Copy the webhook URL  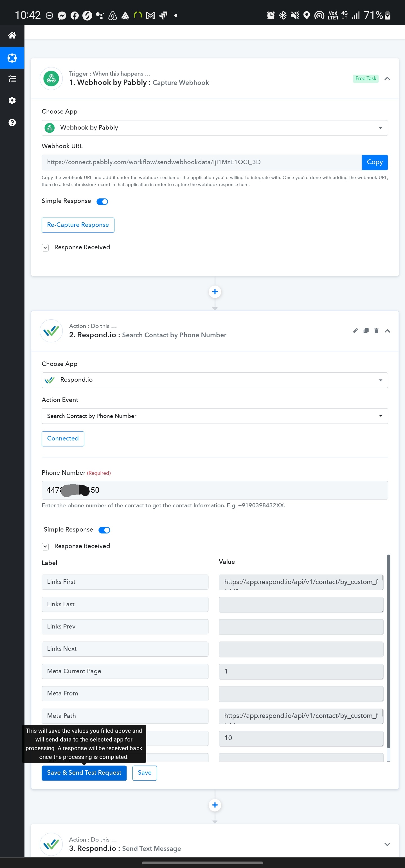375,162
